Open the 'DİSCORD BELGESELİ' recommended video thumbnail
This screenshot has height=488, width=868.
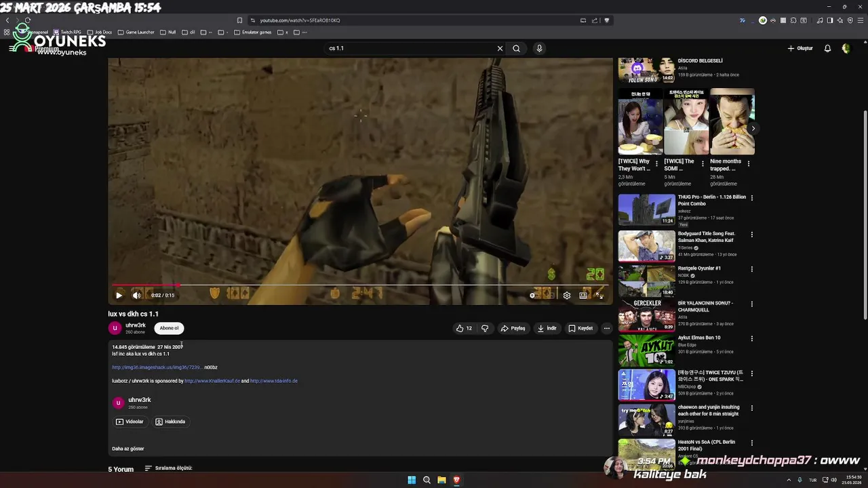(646, 69)
